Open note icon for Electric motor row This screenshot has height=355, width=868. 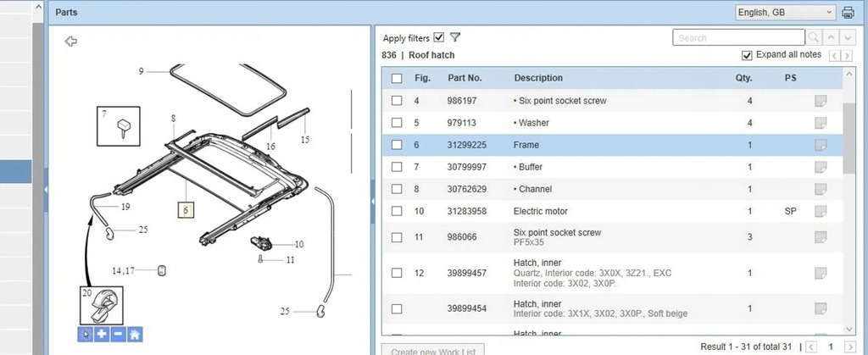(x=821, y=211)
